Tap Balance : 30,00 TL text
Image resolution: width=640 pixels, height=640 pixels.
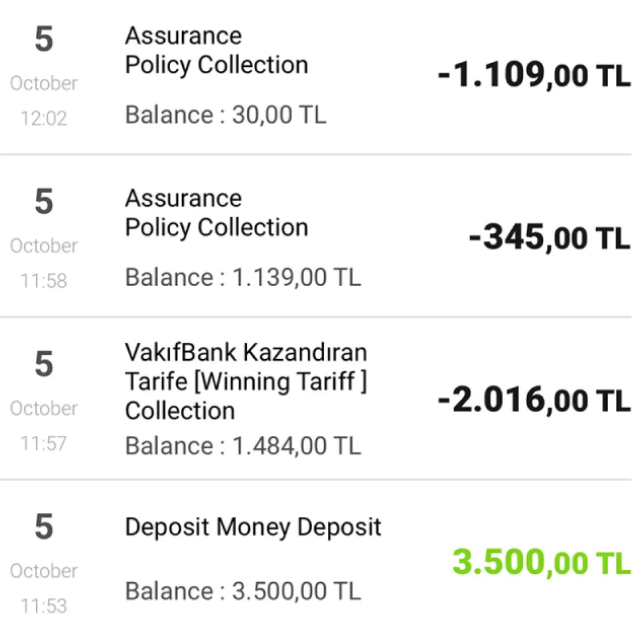(x=226, y=114)
